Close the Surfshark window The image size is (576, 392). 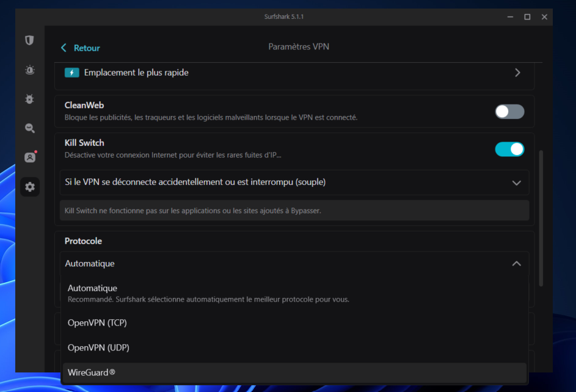tap(544, 17)
